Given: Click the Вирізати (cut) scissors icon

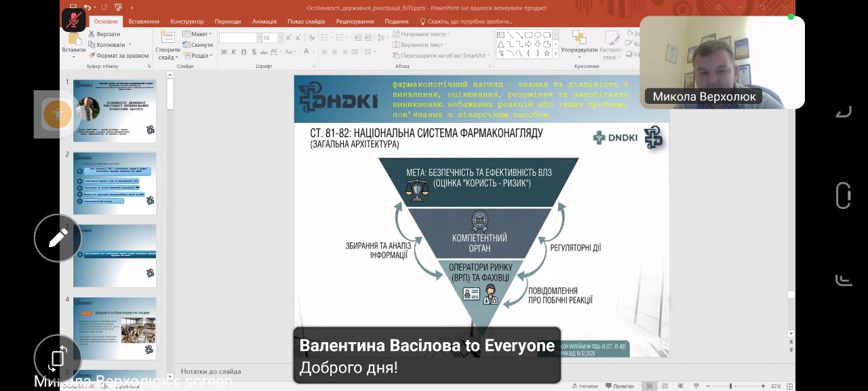Looking at the screenshot, I should pyautogui.click(x=92, y=34).
